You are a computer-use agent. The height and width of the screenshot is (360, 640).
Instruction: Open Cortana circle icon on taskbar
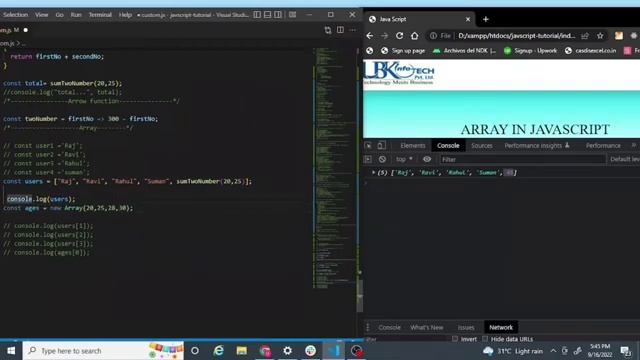[195, 351]
